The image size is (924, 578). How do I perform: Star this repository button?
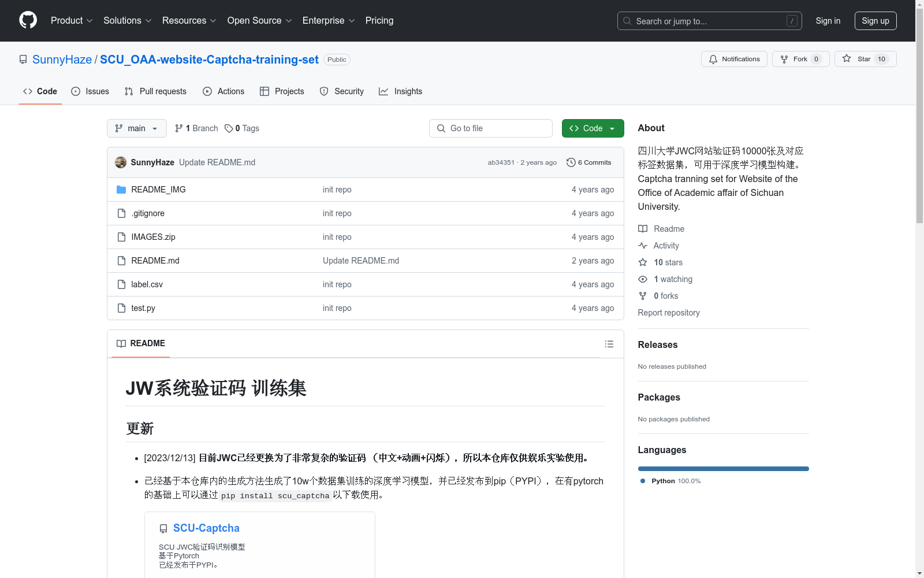865,59
